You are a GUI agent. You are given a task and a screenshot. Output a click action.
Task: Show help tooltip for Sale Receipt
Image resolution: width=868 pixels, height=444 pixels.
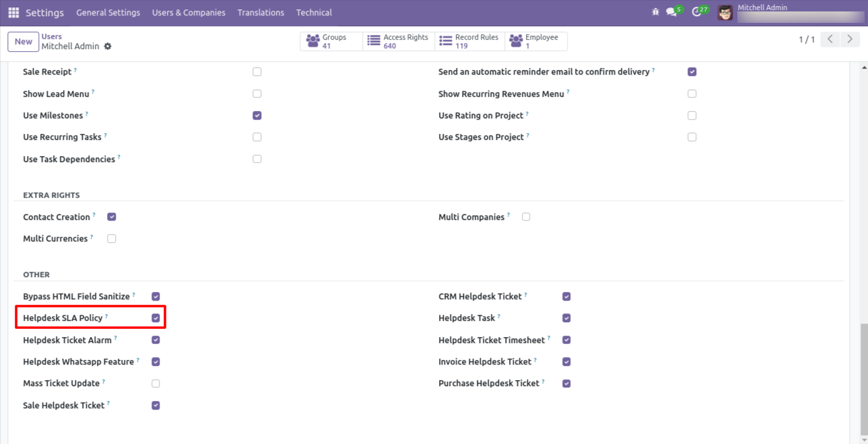(75, 69)
